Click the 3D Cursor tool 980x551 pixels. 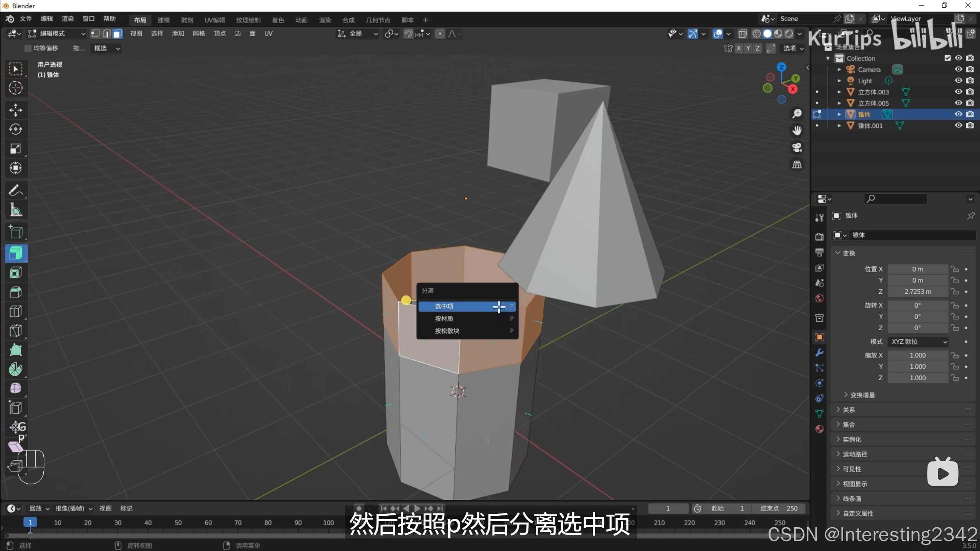pos(15,88)
